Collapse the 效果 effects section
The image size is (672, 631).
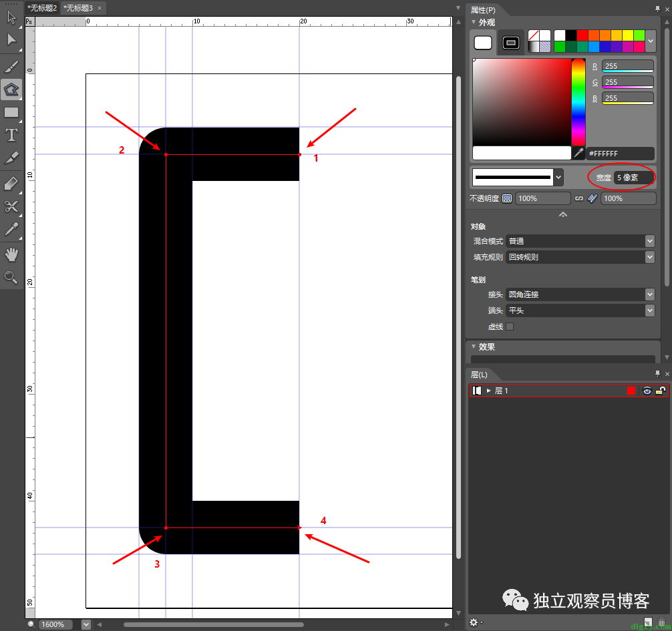pos(474,347)
